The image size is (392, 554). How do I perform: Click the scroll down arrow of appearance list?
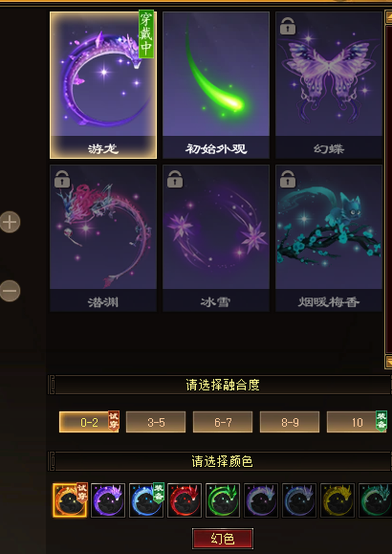[x=389, y=362]
